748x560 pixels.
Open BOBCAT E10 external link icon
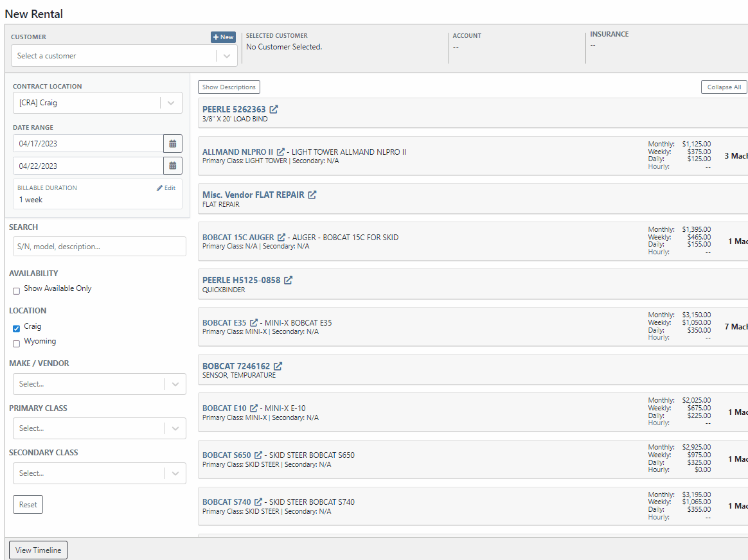point(254,408)
